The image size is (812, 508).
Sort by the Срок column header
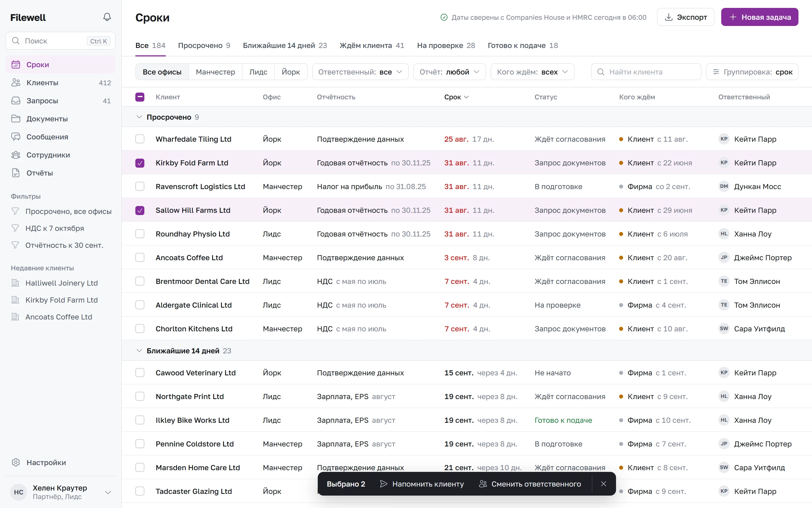click(456, 97)
